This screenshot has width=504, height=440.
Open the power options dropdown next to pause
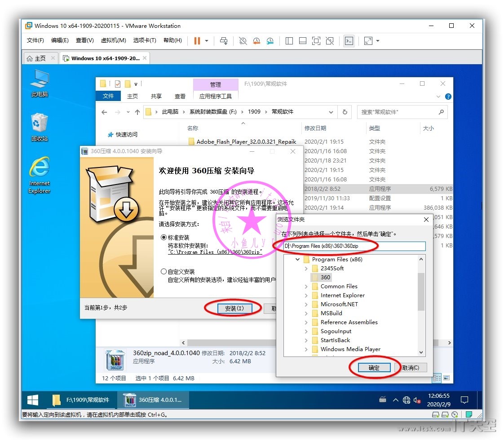pos(207,41)
